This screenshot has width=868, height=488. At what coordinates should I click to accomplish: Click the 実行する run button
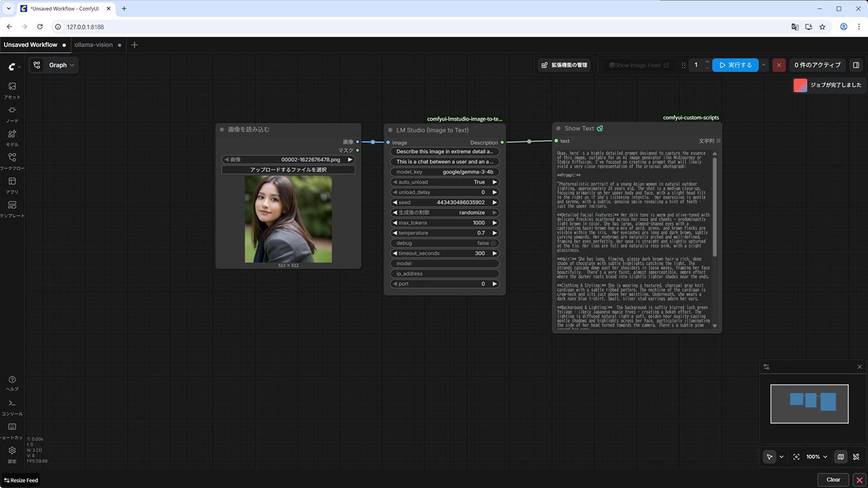tap(735, 65)
